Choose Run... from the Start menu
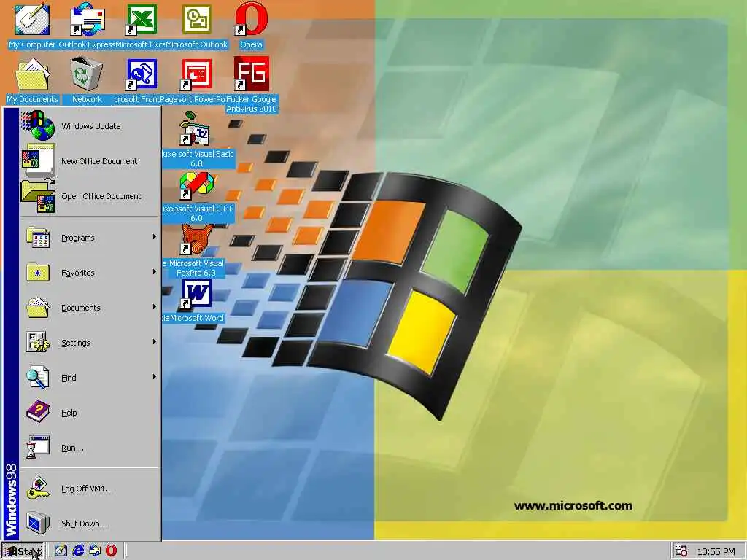747x560 pixels. (x=90, y=448)
